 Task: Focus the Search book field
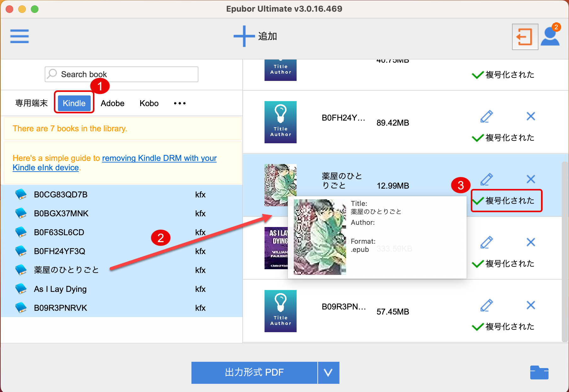tap(122, 74)
